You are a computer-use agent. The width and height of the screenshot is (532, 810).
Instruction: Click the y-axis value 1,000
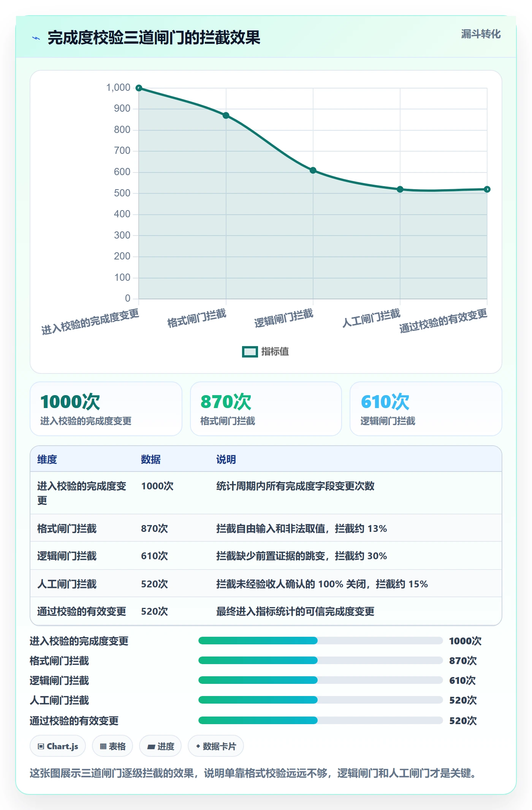tap(118, 88)
